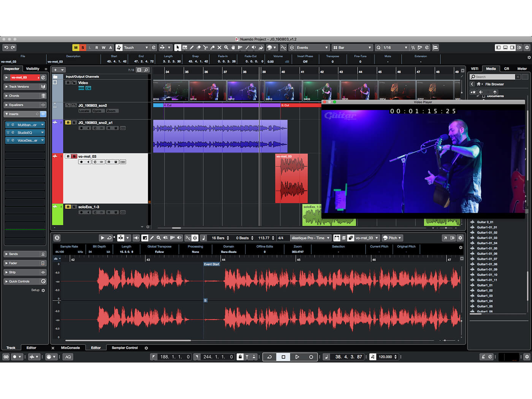Switch to the VSTi tab
Viewport: 532px width, 399px height.
(475, 69)
